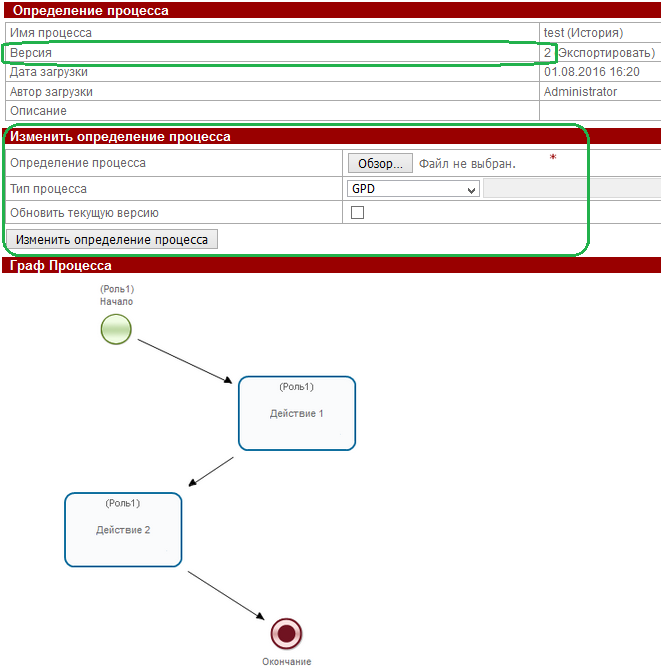Click the Дата загрузки label
661x671 pixels.
click(49, 72)
